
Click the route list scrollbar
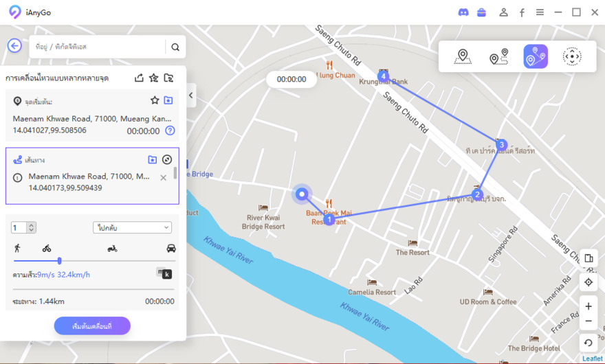(x=175, y=173)
